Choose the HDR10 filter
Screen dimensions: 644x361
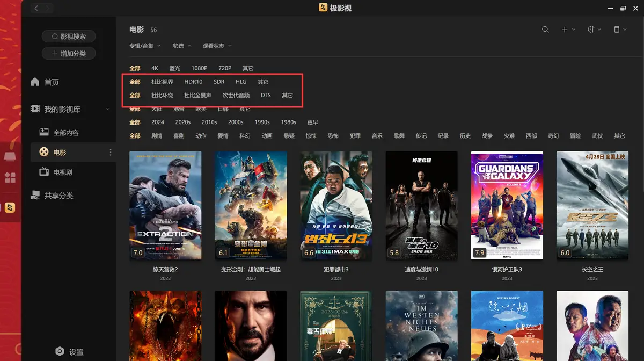click(193, 82)
